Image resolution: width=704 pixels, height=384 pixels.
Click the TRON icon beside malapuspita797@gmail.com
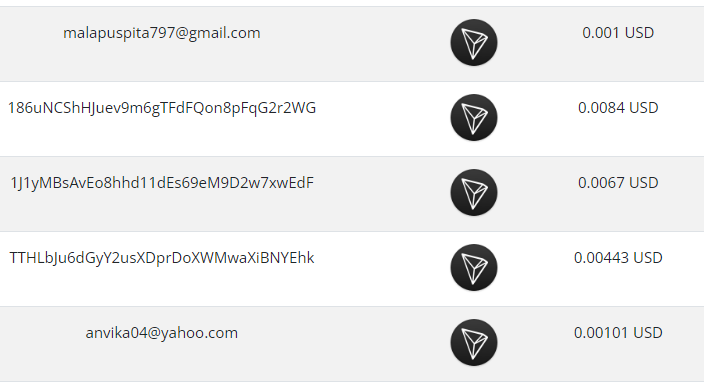click(x=474, y=43)
